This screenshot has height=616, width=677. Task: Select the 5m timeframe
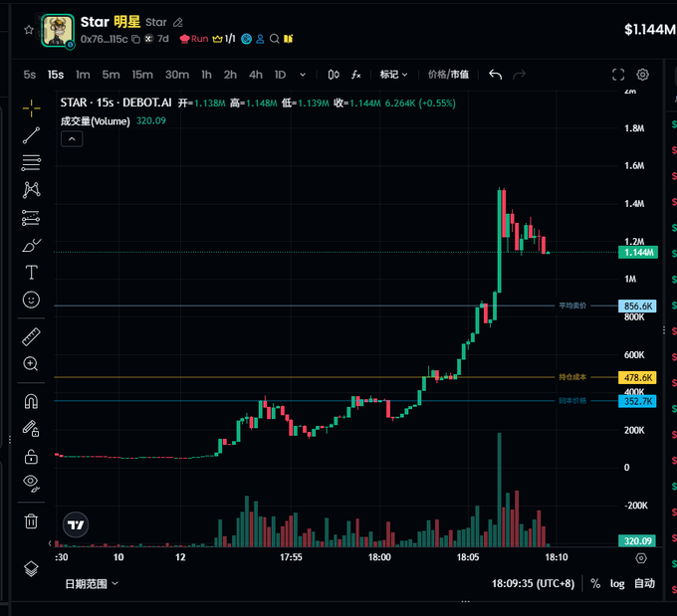[111, 75]
